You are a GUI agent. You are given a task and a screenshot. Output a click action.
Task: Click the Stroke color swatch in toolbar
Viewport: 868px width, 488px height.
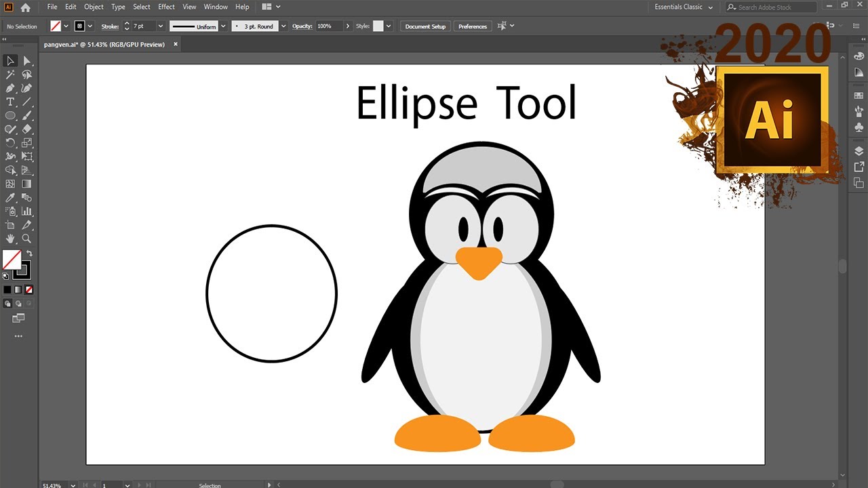[x=23, y=270]
